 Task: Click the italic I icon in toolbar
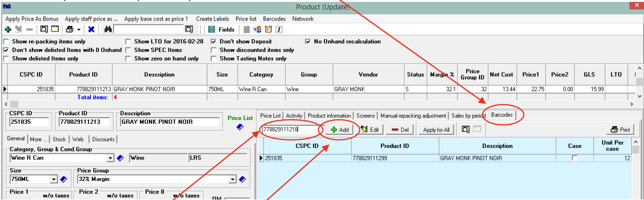[x=279, y=30]
